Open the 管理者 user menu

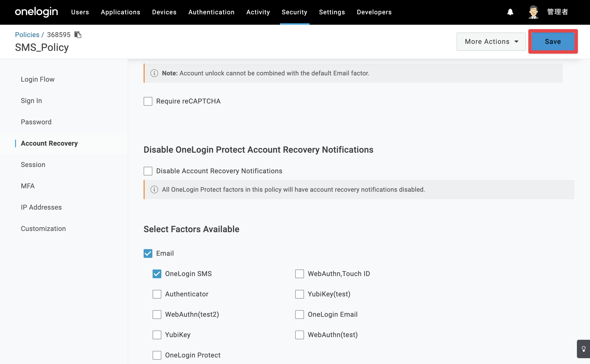557,12
